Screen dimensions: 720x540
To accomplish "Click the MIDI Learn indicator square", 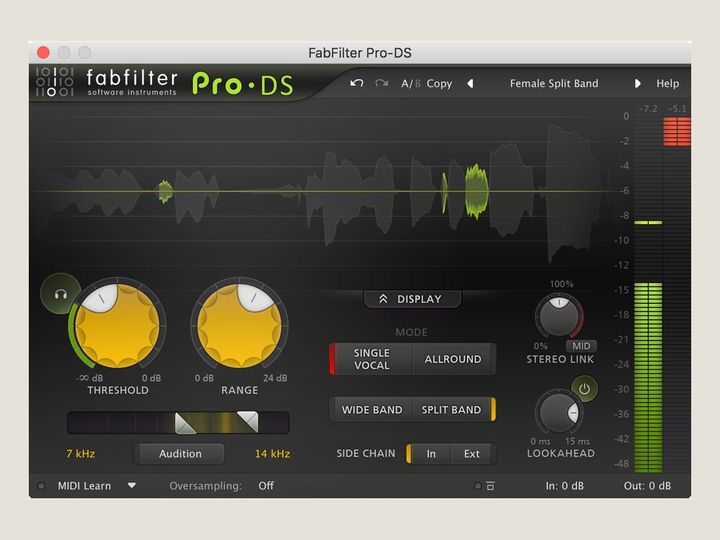I will point(41,486).
